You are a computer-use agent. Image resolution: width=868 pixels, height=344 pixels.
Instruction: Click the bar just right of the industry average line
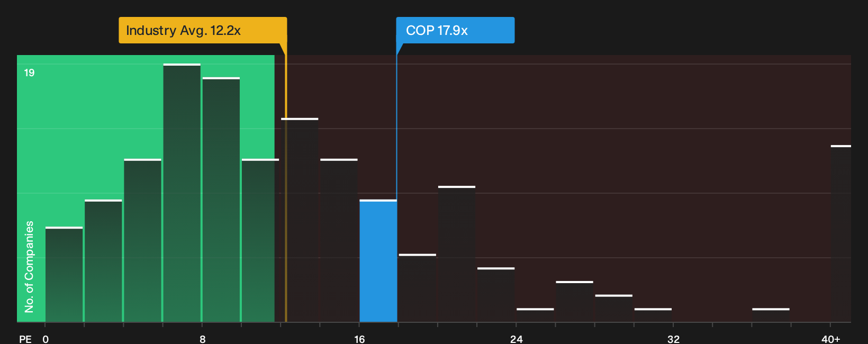pyautogui.click(x=300, y=220)
